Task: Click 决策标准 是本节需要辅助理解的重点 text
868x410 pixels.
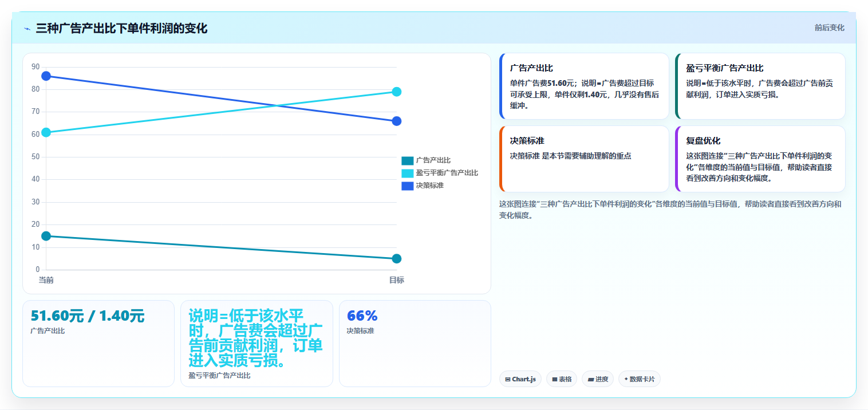Action: coord(570,156)
